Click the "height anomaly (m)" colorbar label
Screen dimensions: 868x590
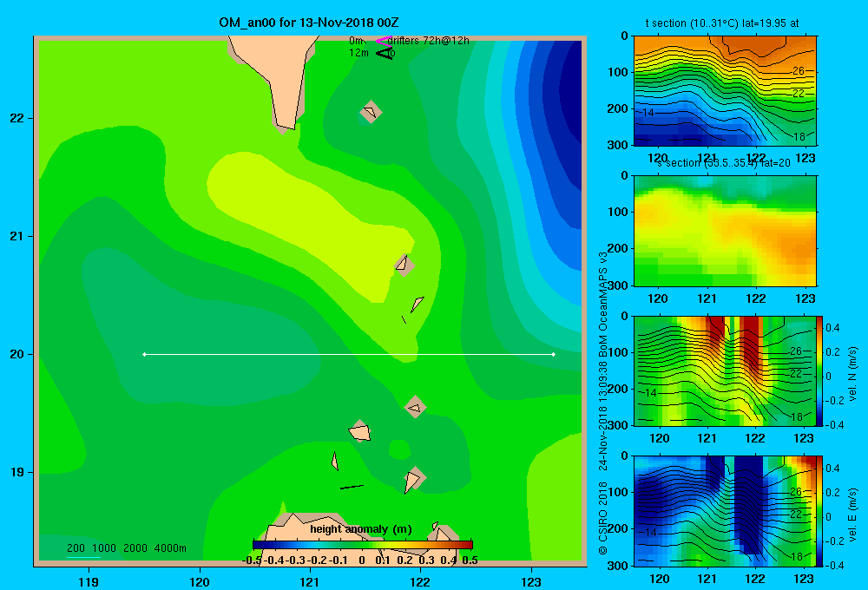(x=361, y=529)
